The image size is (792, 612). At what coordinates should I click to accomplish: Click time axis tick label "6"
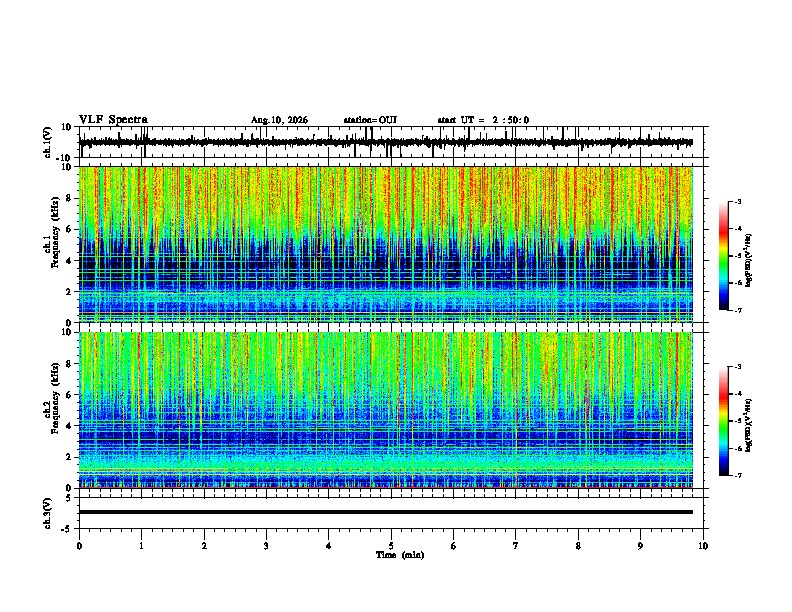[x=454, y=546]
